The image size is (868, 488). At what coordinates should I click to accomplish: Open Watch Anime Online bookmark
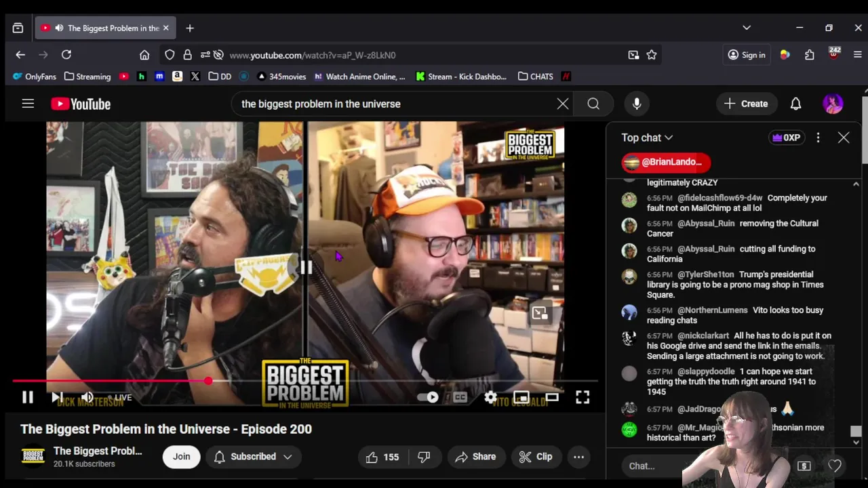pos(359,77)
